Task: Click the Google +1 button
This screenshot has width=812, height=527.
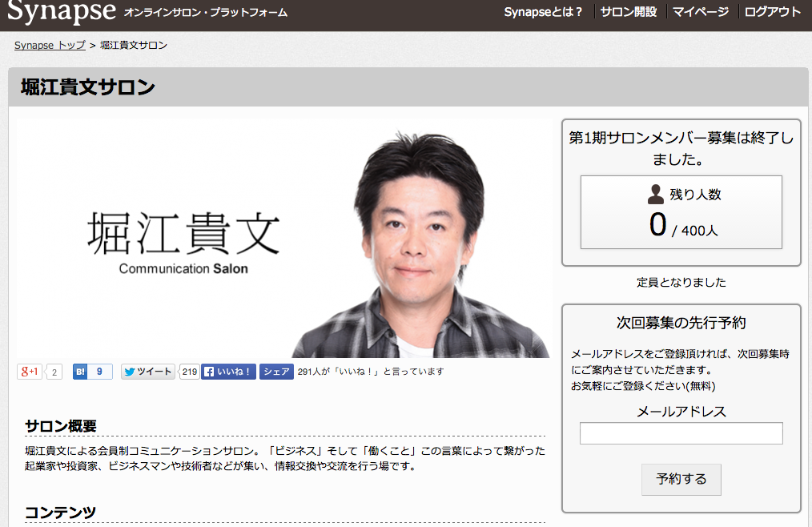Action: (x=29, y=372)
